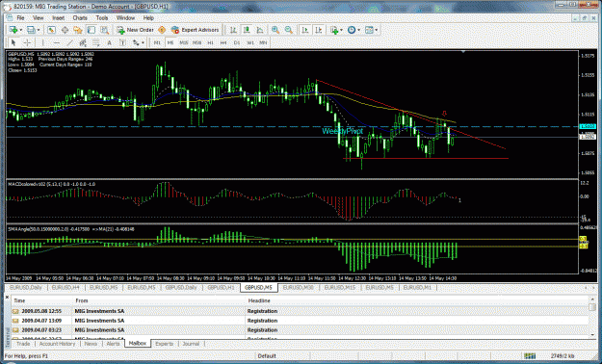The height and width of the screenshot is (364, 602).
Task: Switch chart to Bar Chart type
Action: point(233,30)
